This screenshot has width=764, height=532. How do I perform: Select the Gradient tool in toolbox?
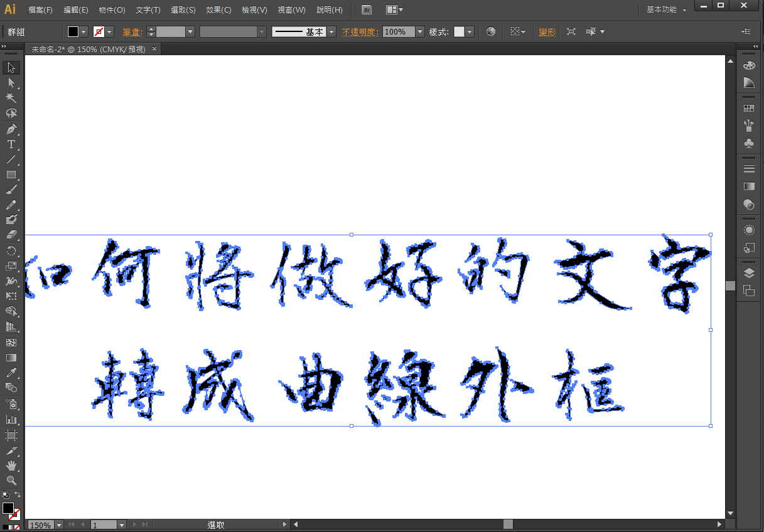point(11,358)
